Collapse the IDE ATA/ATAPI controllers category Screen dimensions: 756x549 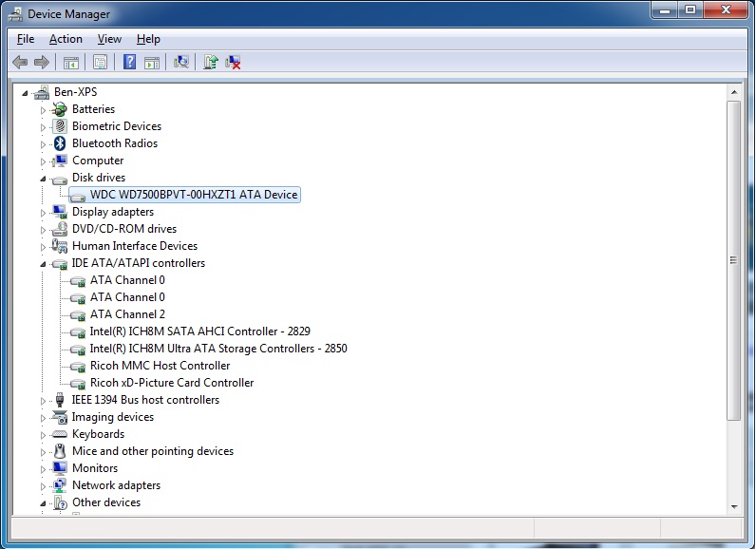point(43,264)
